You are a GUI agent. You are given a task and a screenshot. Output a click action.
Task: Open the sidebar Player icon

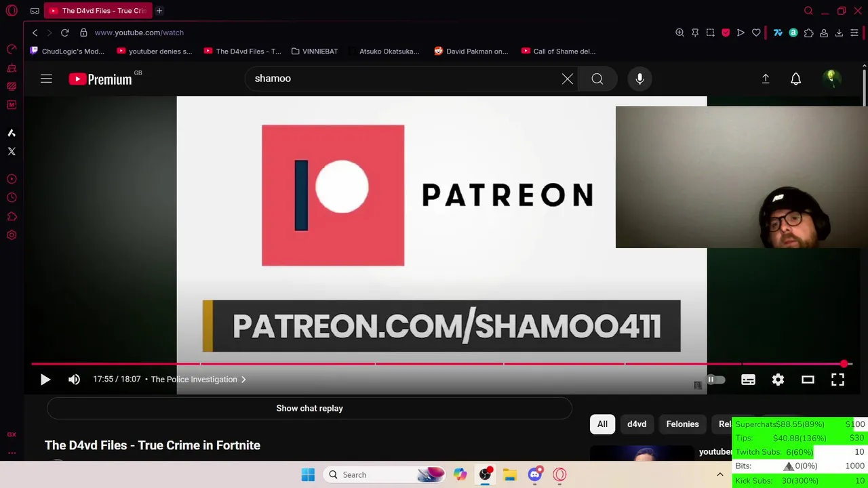tap(12, 179)
